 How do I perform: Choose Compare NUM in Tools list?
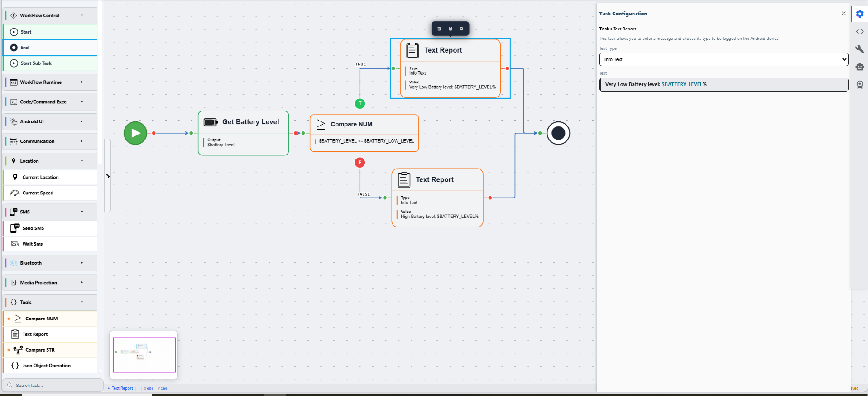[50, 319]
